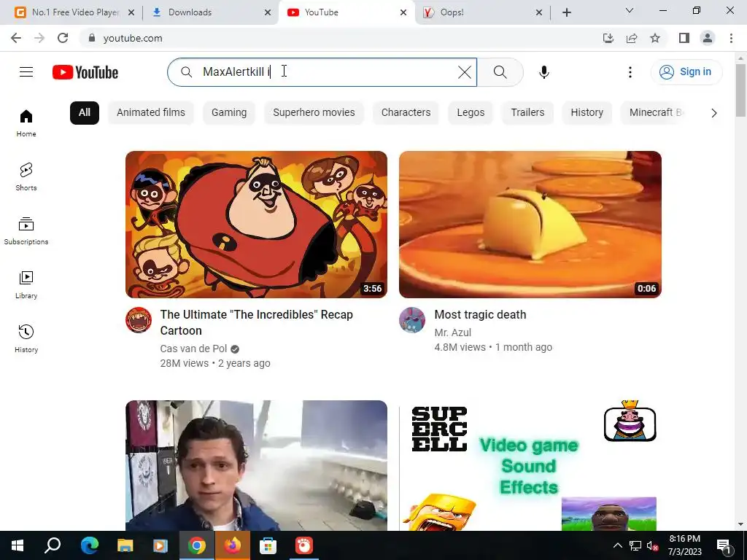The image size is (747, 560).
Task: Open History in sidebar
Action: (26, 338)
